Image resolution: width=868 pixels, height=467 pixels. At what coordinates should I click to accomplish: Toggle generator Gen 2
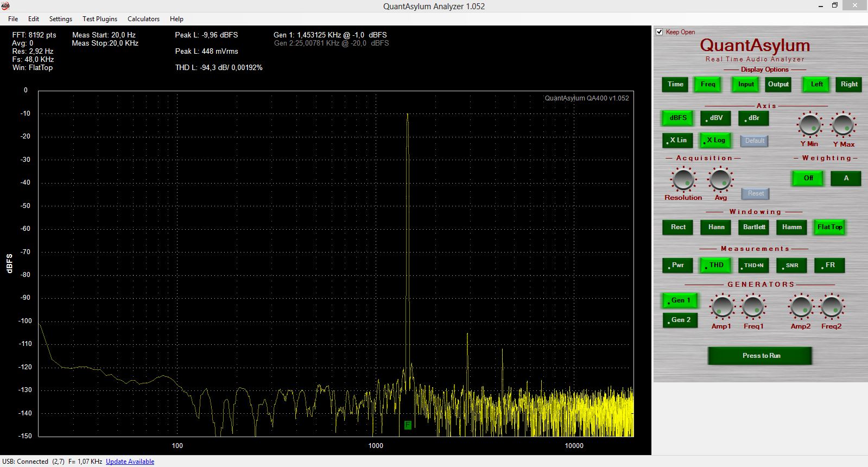tap(680, 320)
